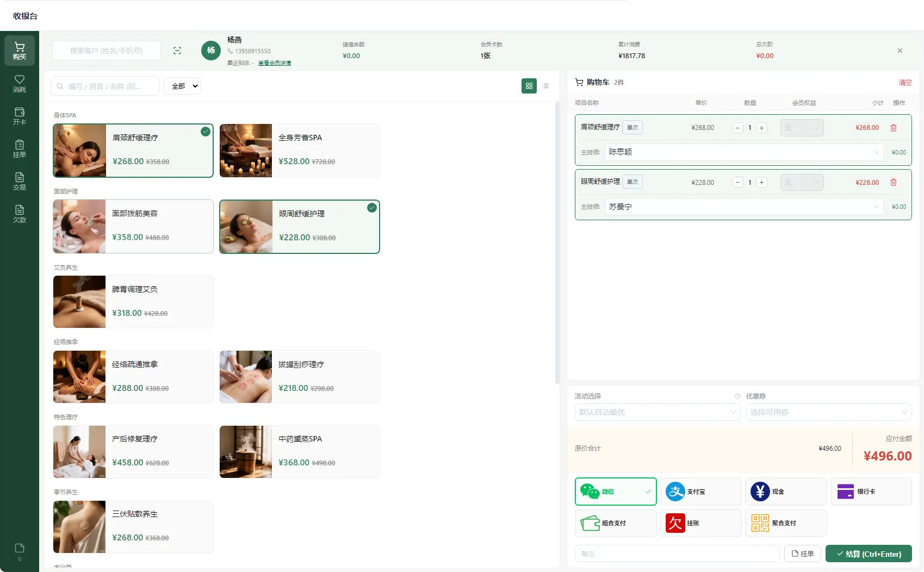
Task: Click the 清空 cart link
Action: (x=905, y=83)
